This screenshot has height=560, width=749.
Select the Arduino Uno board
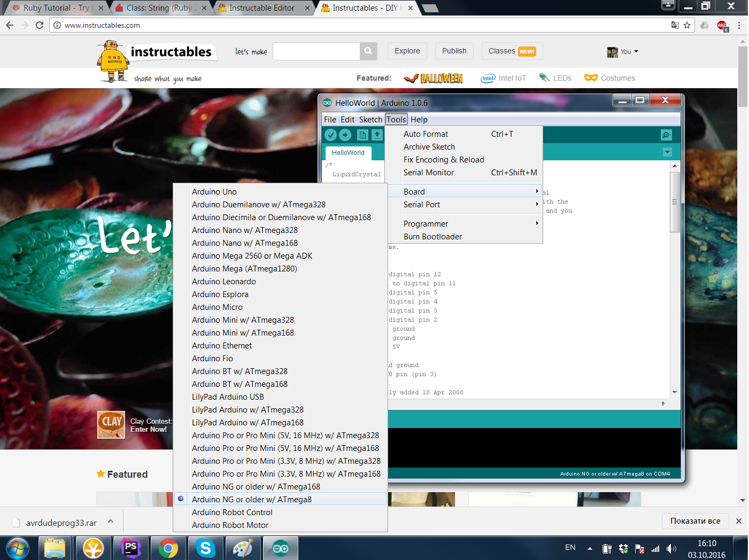pos(281,191)
